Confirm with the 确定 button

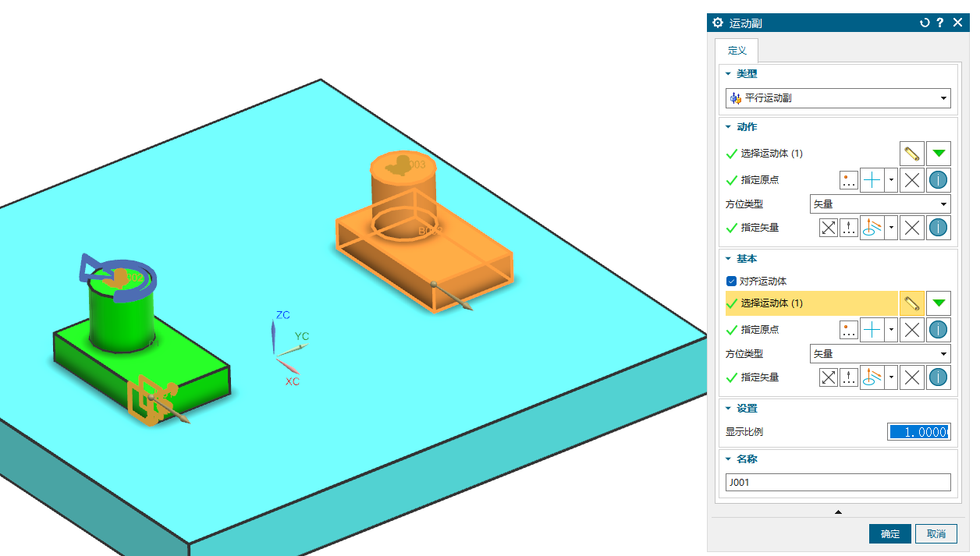889,534
